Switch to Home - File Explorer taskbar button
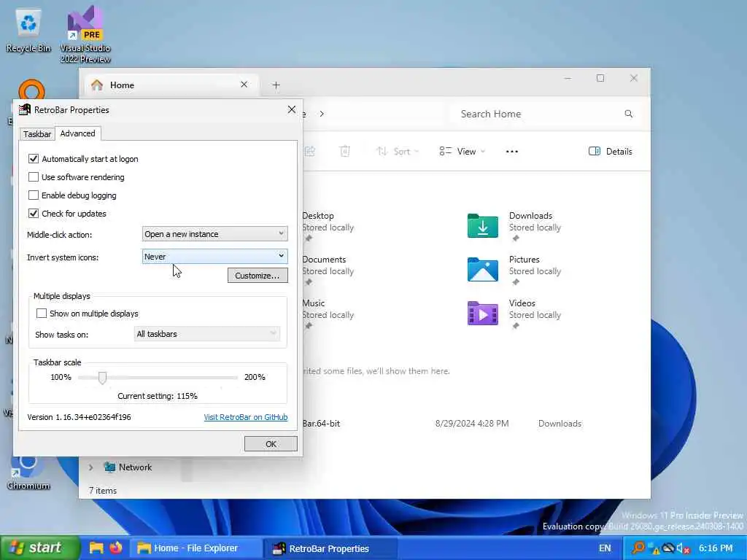 196,548
